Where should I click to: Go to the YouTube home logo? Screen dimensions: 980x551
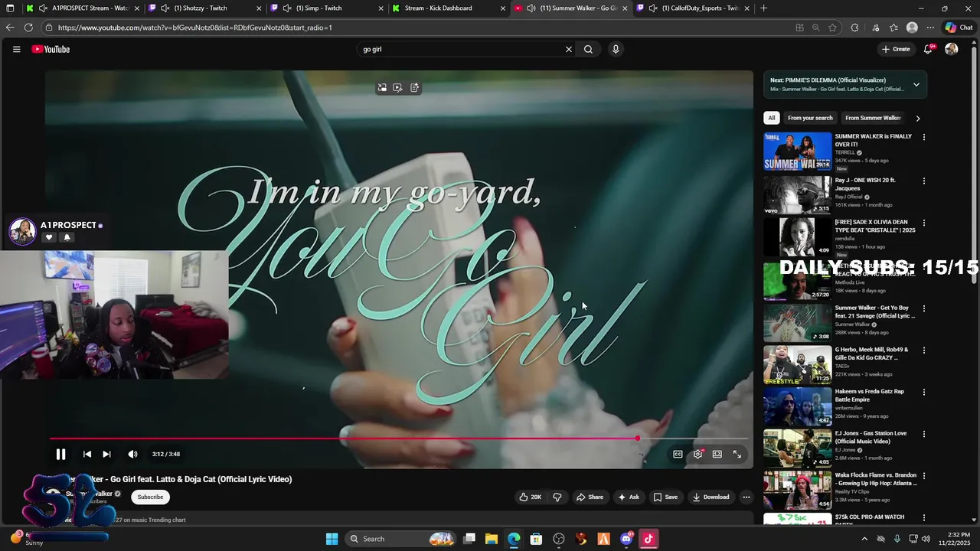tap(51, 49)
